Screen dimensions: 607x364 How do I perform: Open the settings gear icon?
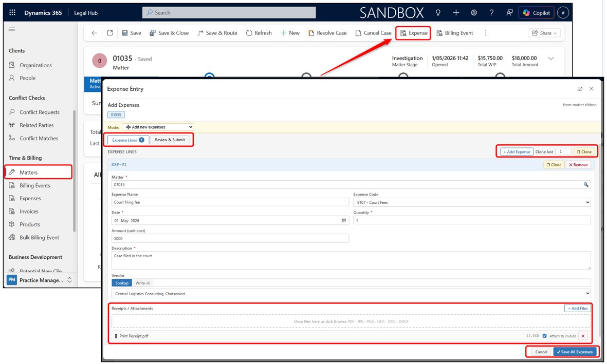[473, 12]
